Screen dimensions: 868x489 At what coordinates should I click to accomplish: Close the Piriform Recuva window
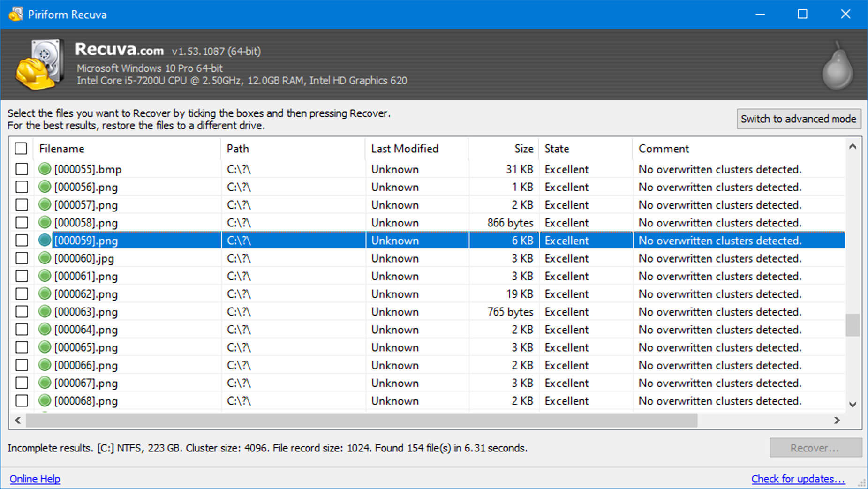pyautogui.click(x=845, y=14)
